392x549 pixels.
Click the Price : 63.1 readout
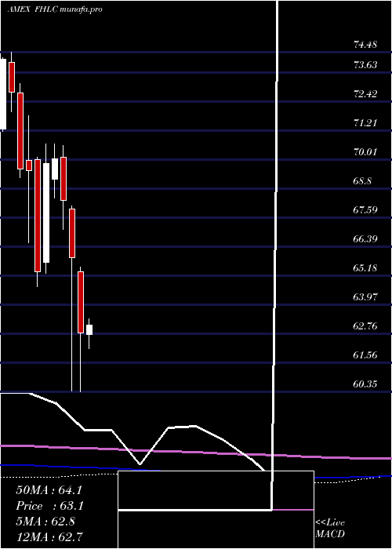pyautogui.click(x=49, y=506)
